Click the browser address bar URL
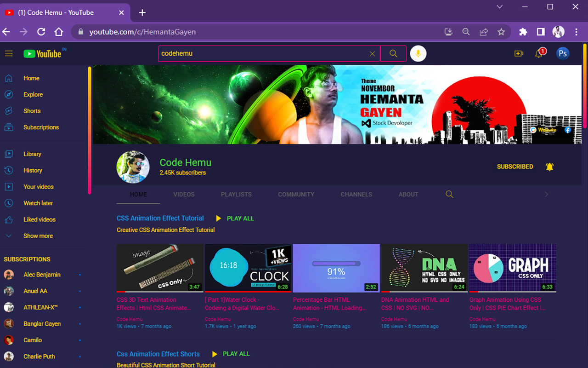 pos(142,32)
